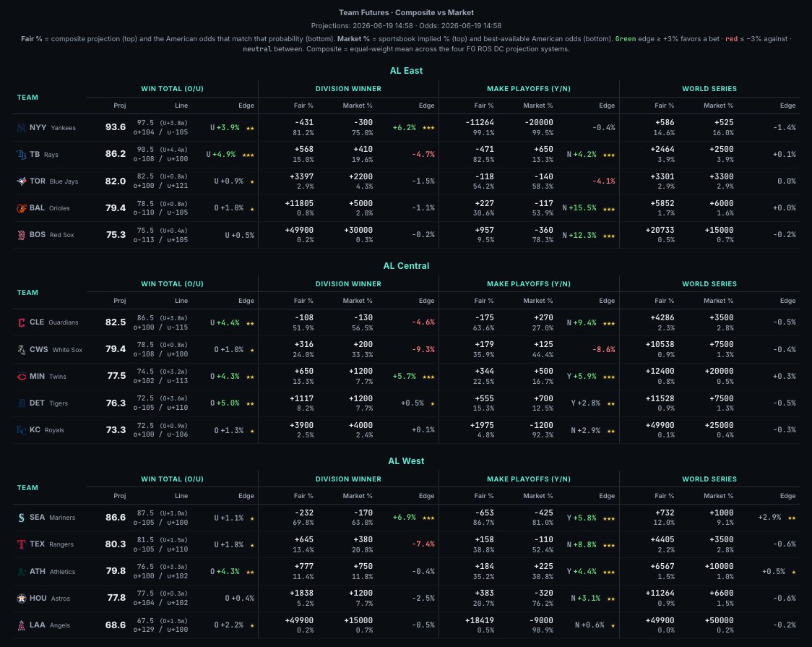Click AL East WIN TOTAL (O/U) column header
Screen dimensions: 812x647
[173, 89]
